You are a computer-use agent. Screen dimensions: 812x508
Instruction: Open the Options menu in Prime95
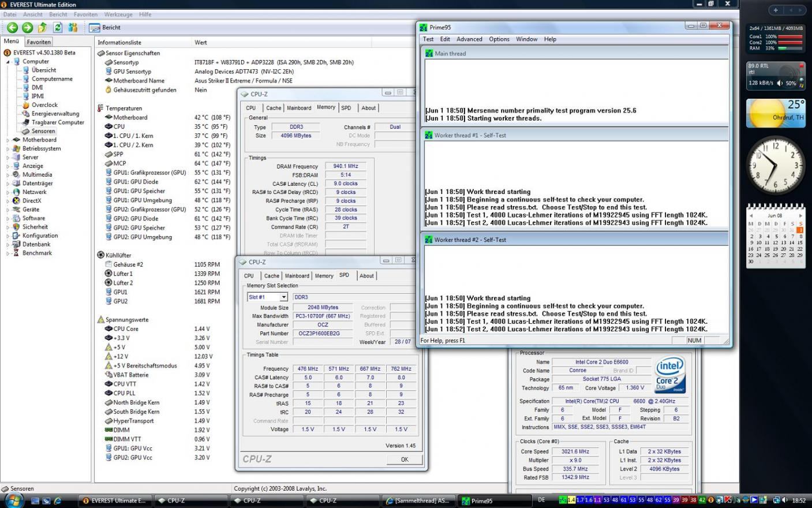click(x=499, y=39)
